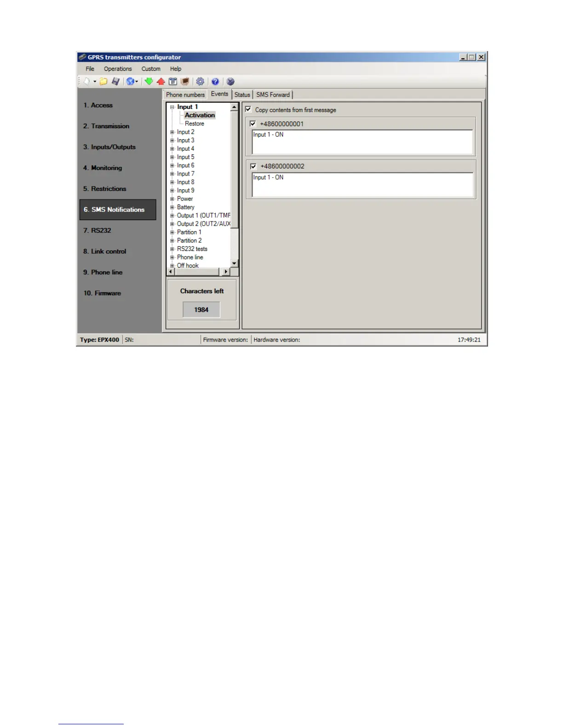Image resolution: width=563 pixels, height=728 pixels.
Task: Select the Partition 2 tree item
Action: [190, 240]
